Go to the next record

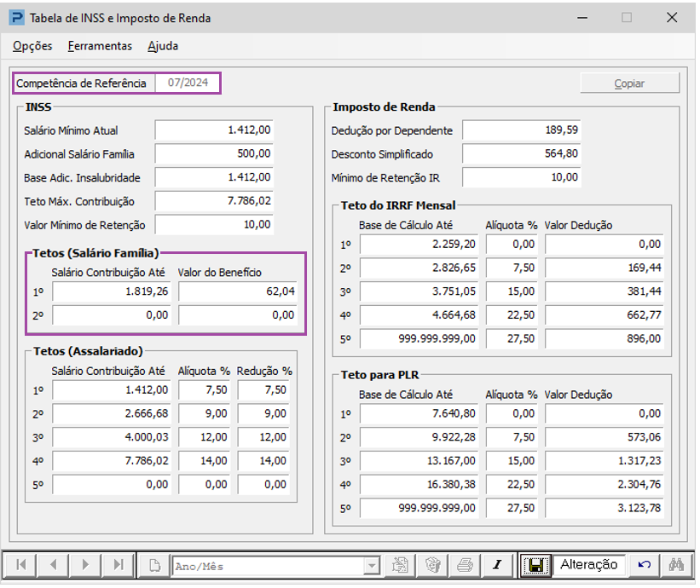coord(85,565)
